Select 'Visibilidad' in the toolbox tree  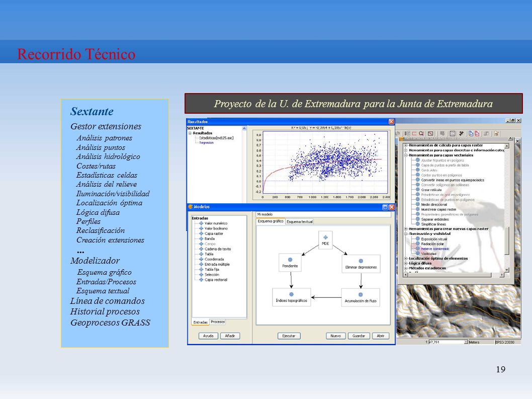coord(428,253)
